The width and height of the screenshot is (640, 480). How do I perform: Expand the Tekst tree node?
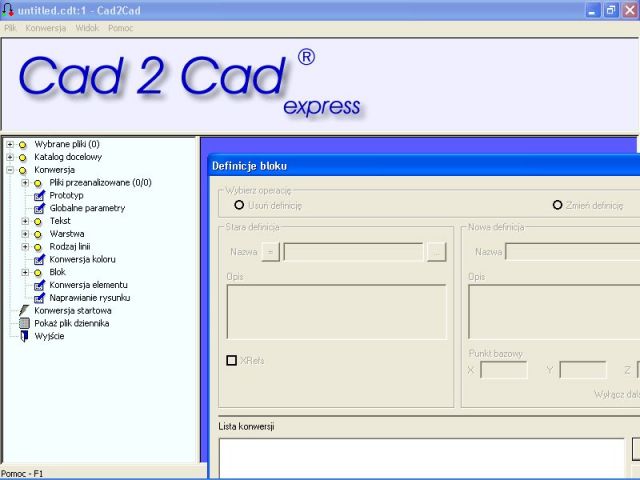tap(25, 221)
